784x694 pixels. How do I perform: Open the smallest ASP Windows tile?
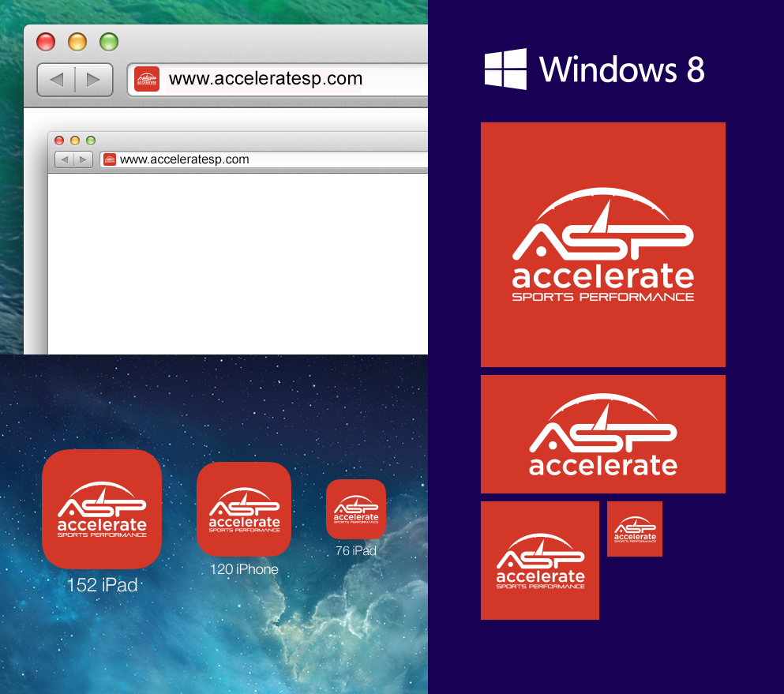[x=635, y=529]
